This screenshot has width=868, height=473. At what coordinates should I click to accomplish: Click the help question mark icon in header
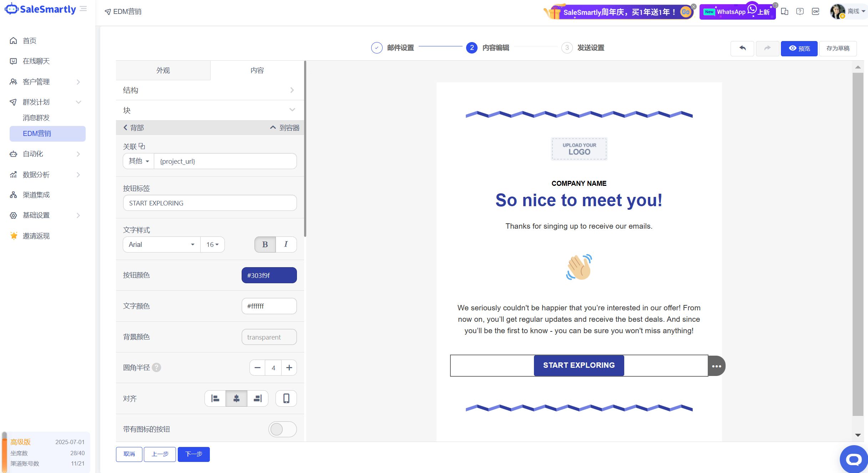click(x=800, y=11)
